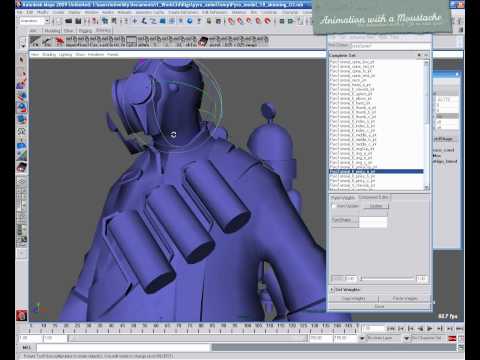The width and height of the screenshot is (480, 360).
Task: Click the red auto-key toggle icon
Action: click(x=452, y=338)
